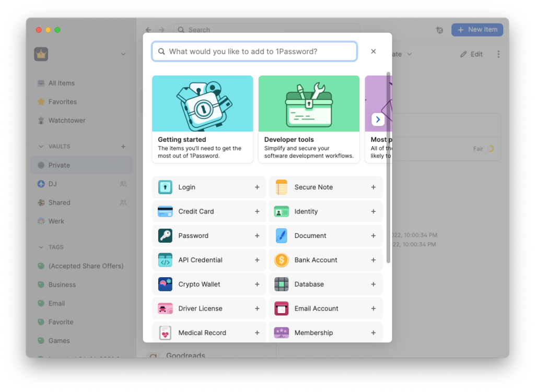
Task: Click the API Credential icon
Action: point(164,259)
